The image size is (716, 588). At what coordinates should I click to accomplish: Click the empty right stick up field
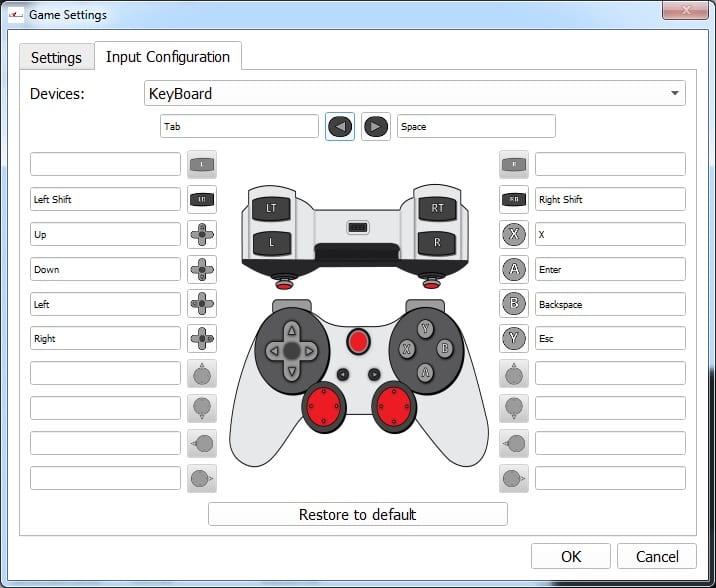610,373
